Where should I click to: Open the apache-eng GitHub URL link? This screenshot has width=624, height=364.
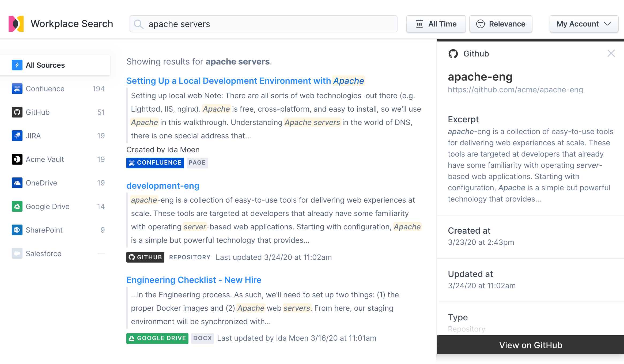tap(515, 90)
